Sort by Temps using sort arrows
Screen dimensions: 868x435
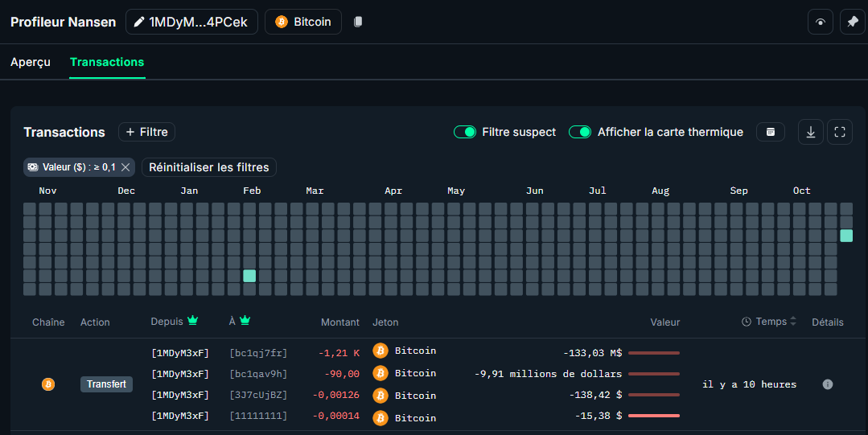[792, 321]
